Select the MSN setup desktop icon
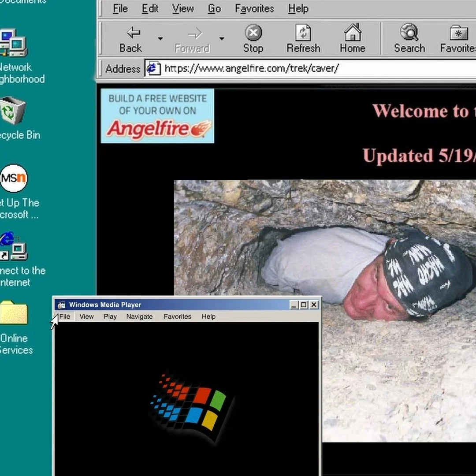The width and height of the screenshot is (476, 476). pyautogui.click(x=14, y=191)
